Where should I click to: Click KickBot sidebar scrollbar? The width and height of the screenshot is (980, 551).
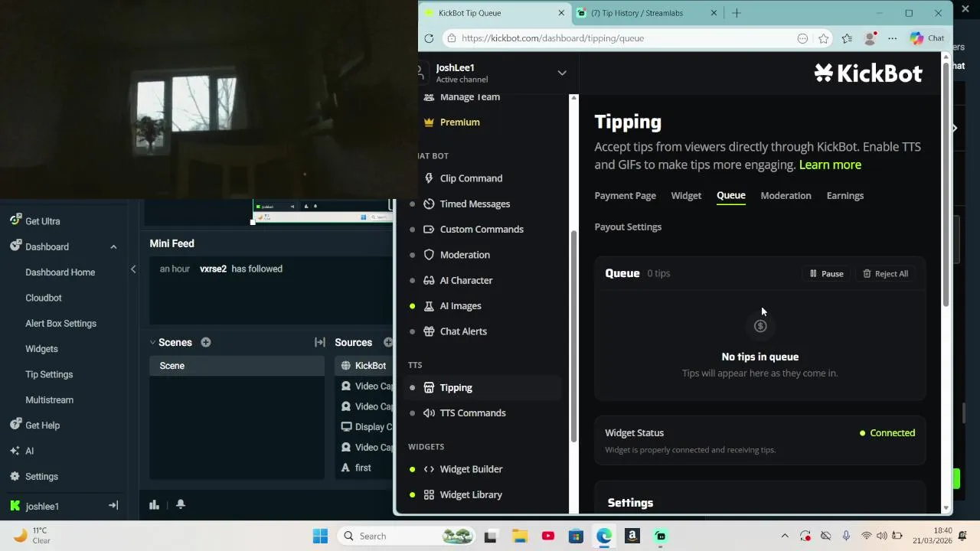click(573, 337)
